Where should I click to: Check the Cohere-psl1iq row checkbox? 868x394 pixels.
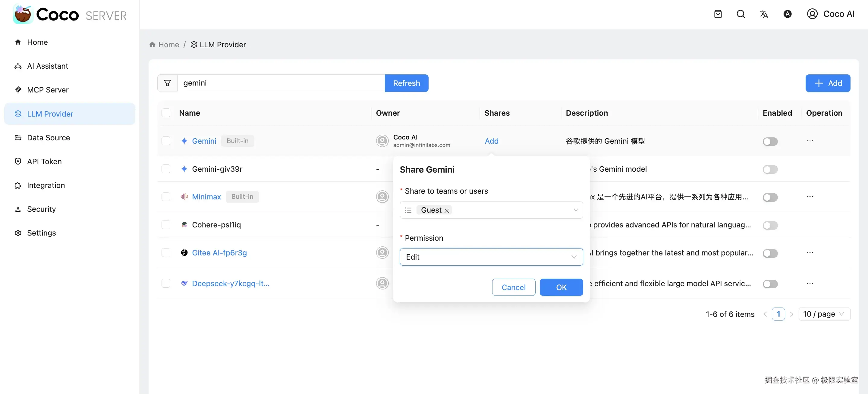point(166,225)
